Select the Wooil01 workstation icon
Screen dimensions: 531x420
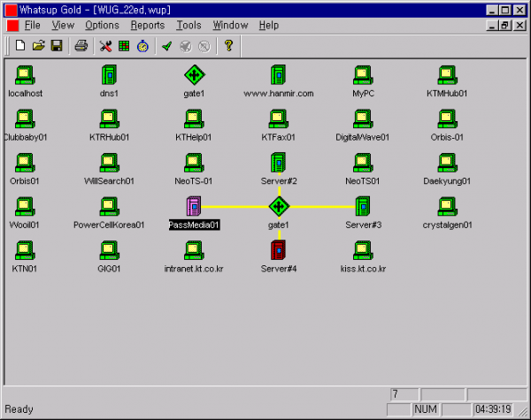[25, 206]
